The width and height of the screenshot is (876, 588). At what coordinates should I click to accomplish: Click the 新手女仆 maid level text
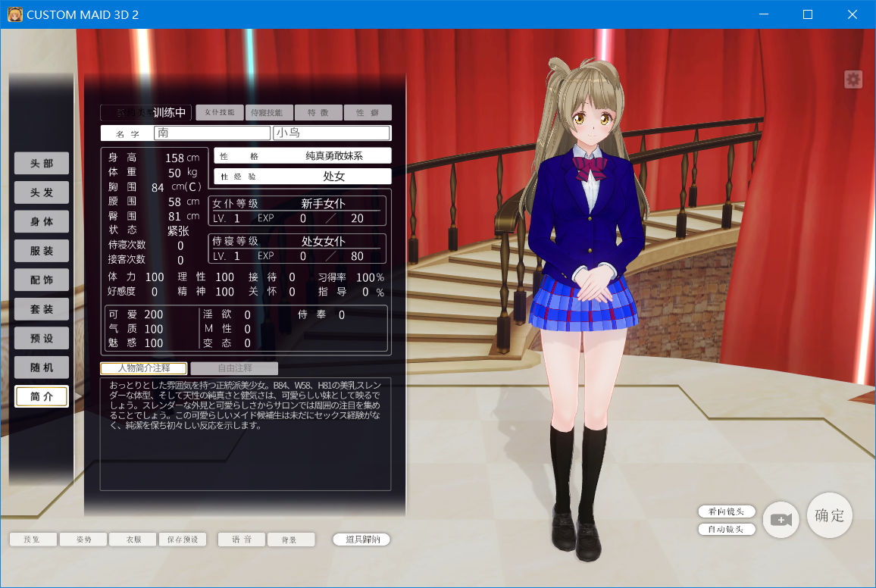[x=324, y=204]
